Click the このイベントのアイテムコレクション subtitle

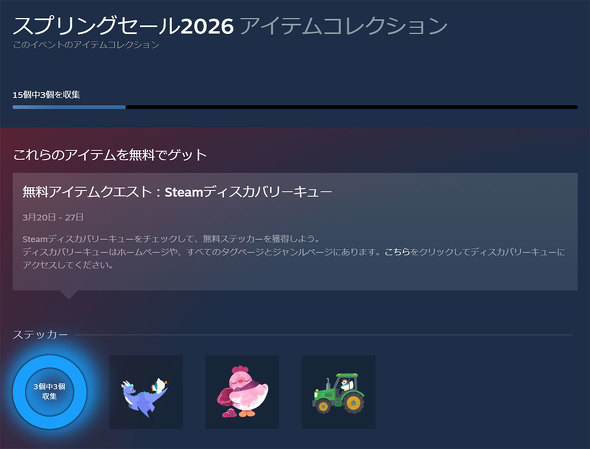(x=86, y=45)
